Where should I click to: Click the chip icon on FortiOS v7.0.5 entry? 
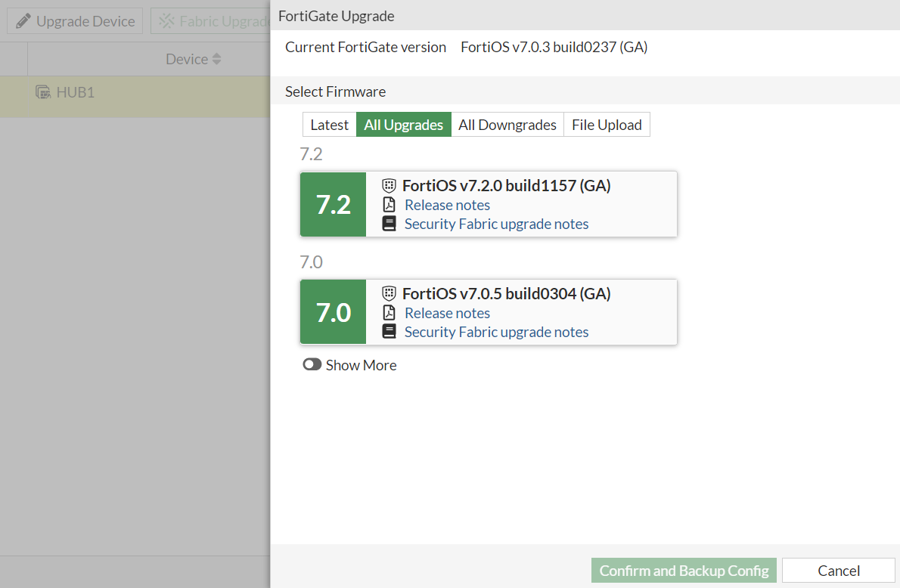[389, 293]
